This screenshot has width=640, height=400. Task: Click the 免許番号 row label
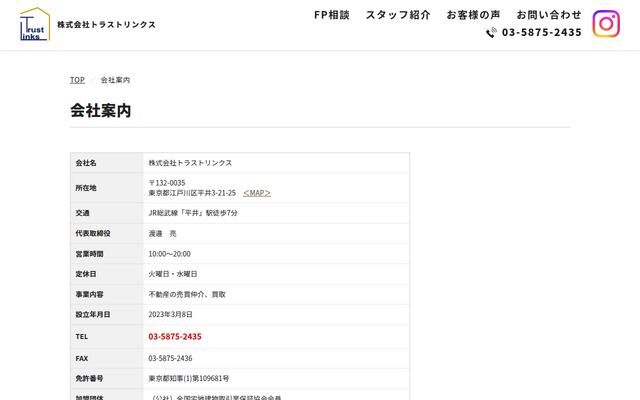click(x=89, y=379)
